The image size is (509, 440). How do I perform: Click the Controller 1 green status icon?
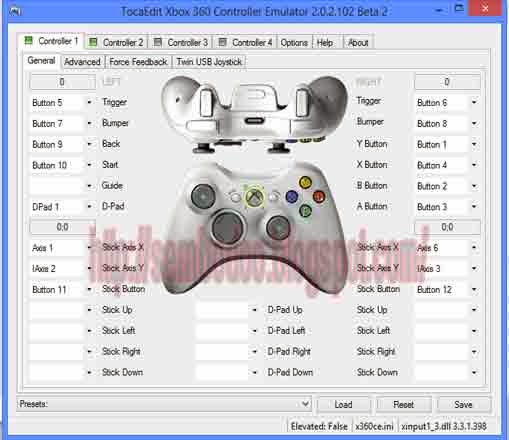click(28, 41)
